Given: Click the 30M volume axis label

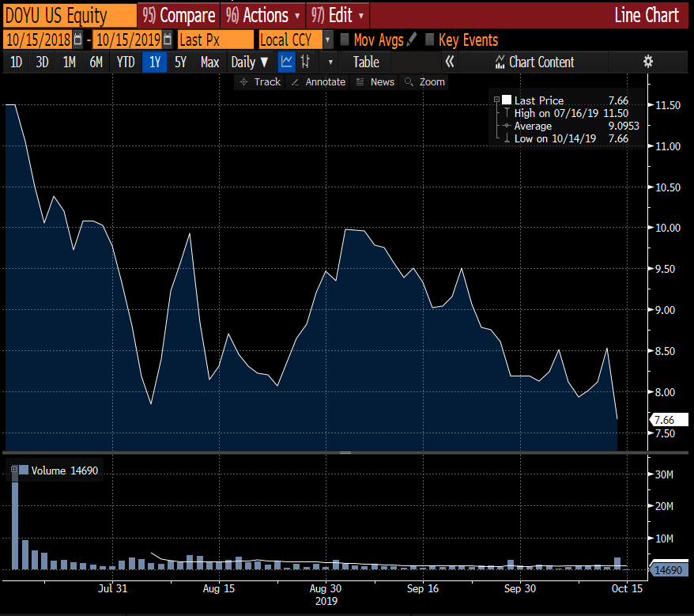Looking at the screenshot, I should (664, 474).
